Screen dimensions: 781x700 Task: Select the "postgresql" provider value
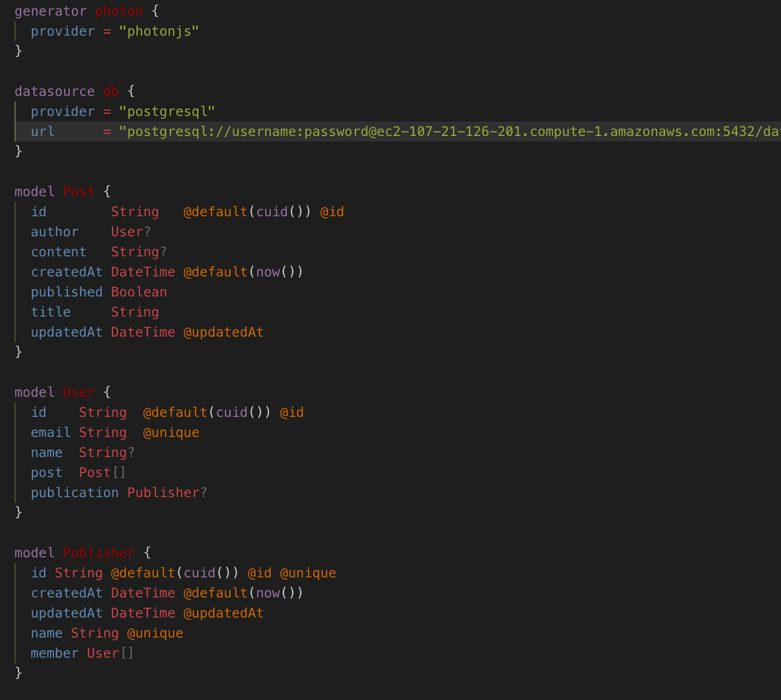click(x=167, y=111)
